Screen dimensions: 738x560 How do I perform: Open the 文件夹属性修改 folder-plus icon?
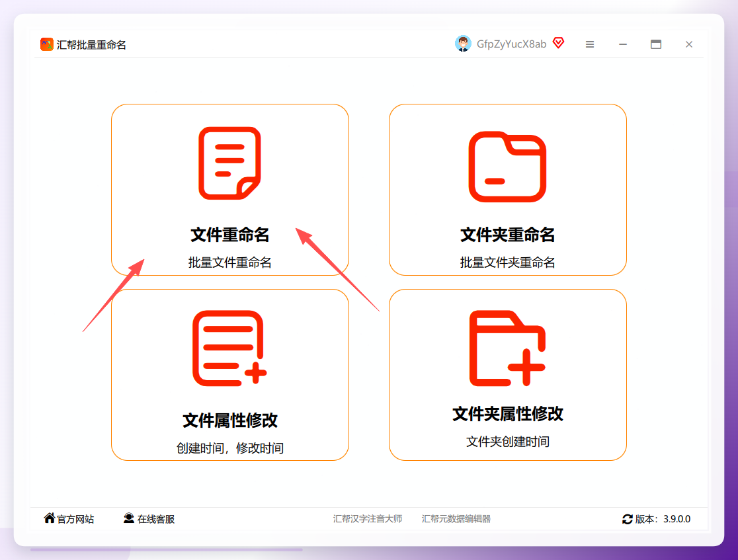tap(507, 348)
